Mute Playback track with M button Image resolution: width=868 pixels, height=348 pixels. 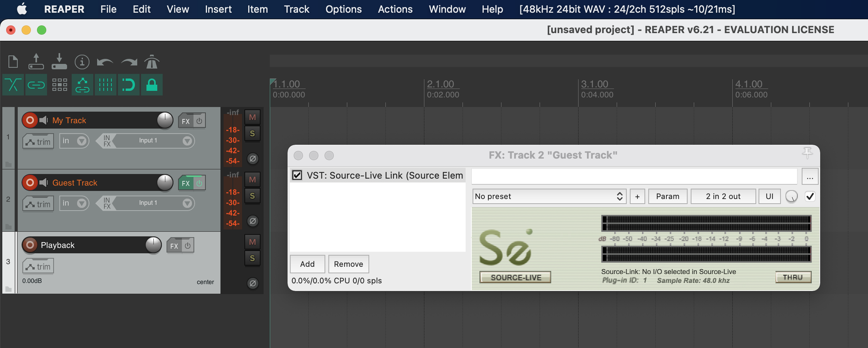pyautogui.click(x=252, y=242)
